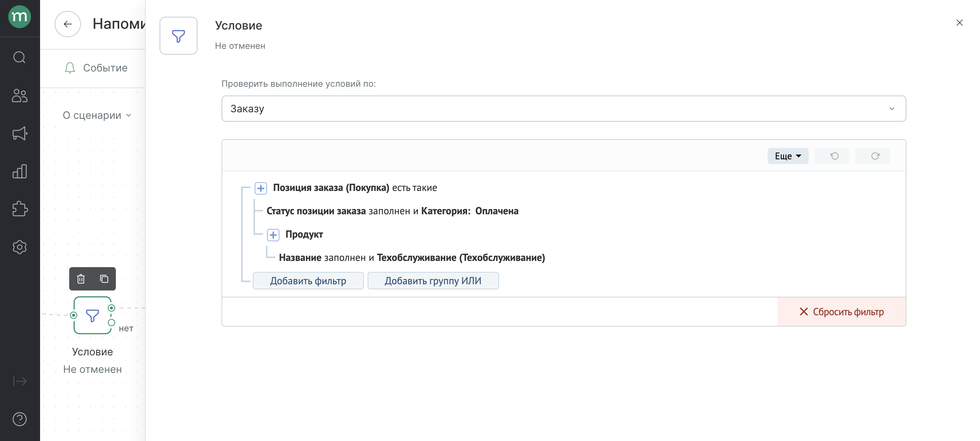Click Добавить фильтр button

308,281
